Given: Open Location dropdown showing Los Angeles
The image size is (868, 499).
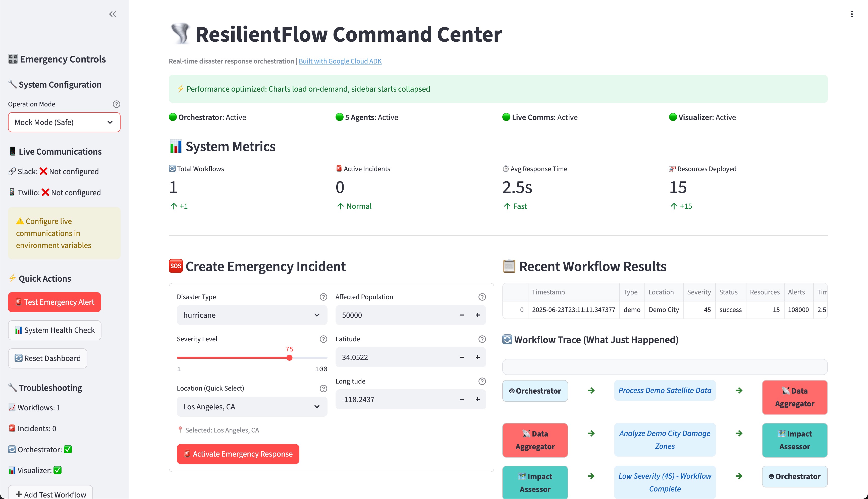Looking at the screenshot, I should click(x=252, y=407).
